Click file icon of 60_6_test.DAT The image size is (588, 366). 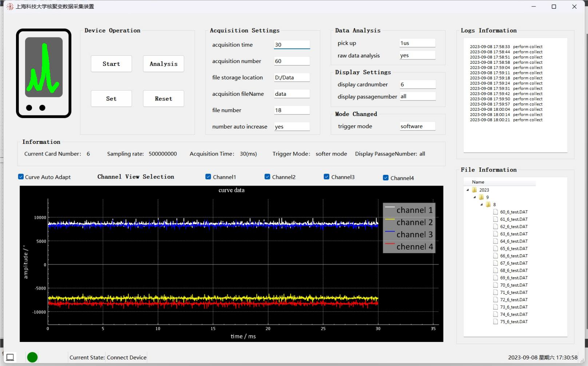point(495,212)
